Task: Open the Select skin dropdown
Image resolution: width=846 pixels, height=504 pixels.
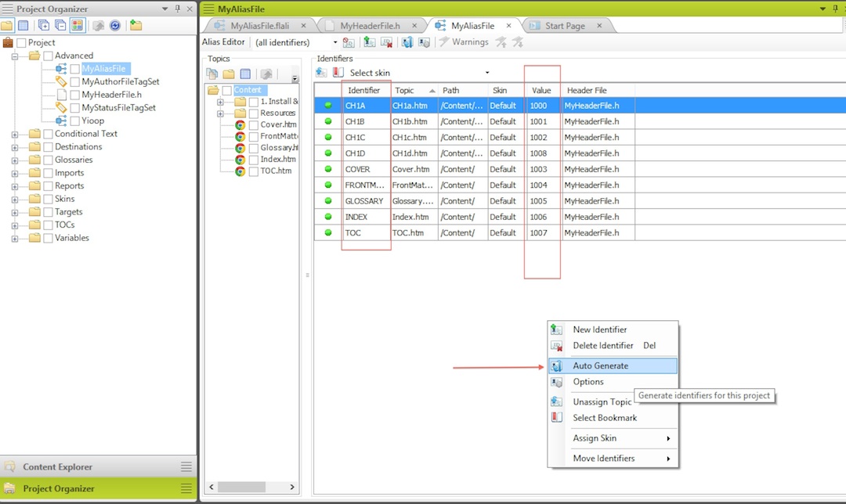Action: click(489, 72)
